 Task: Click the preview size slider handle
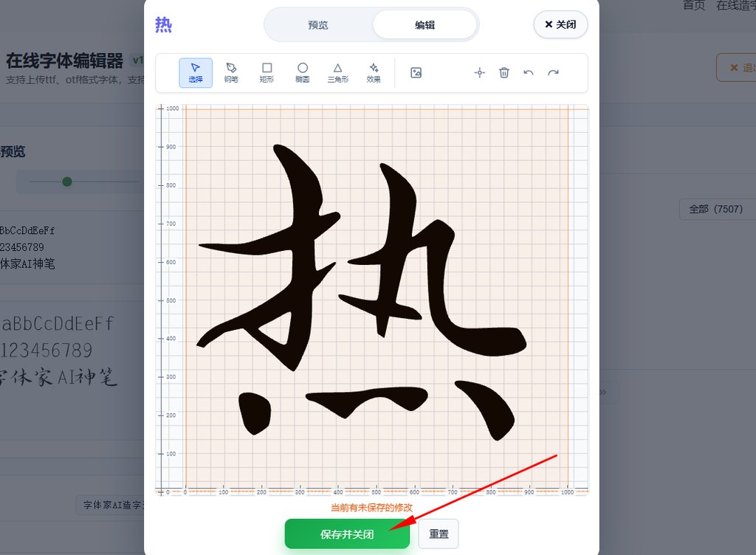(x=67, y=182)
